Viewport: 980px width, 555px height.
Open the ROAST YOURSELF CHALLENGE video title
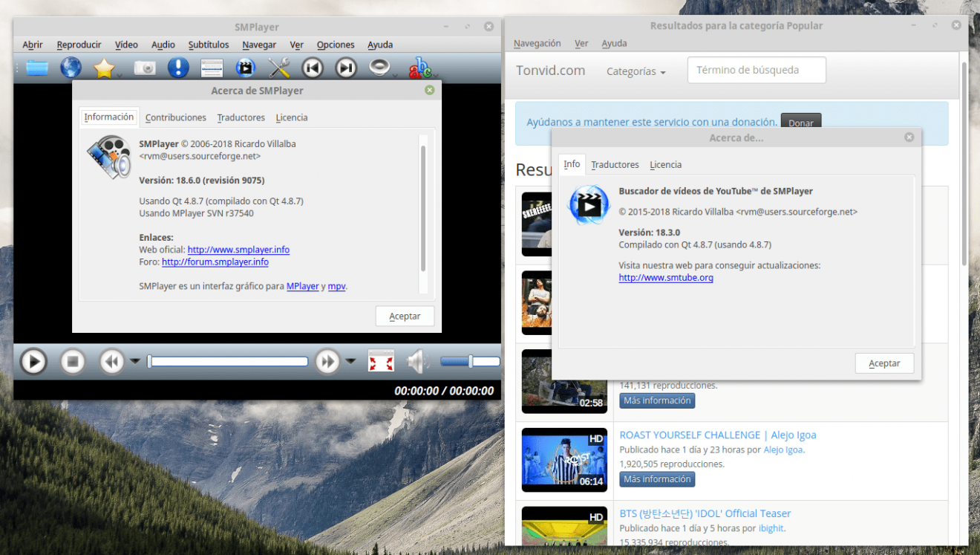tap(718, 435)
